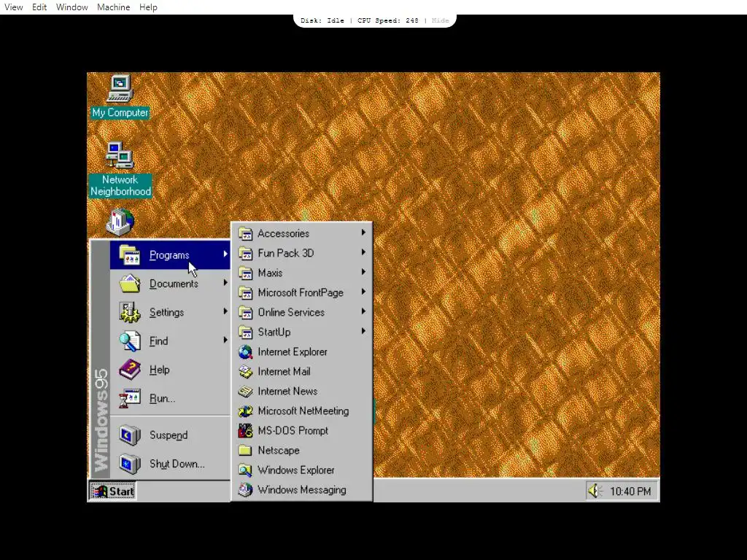The image size is (747, 560).
Task: Choose Programs label in the Start menu
Action: (x=169, y=255)
